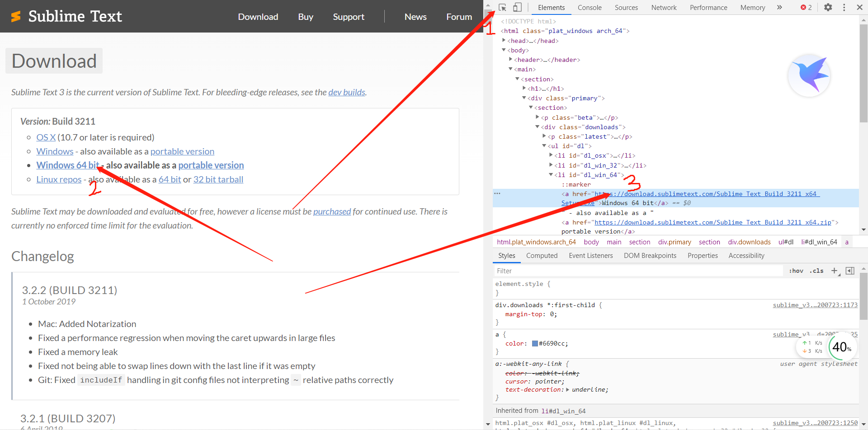Viewport: 868px width, 430px height.
Task: Click the Linux repos link
Action: tap(59, 179)
